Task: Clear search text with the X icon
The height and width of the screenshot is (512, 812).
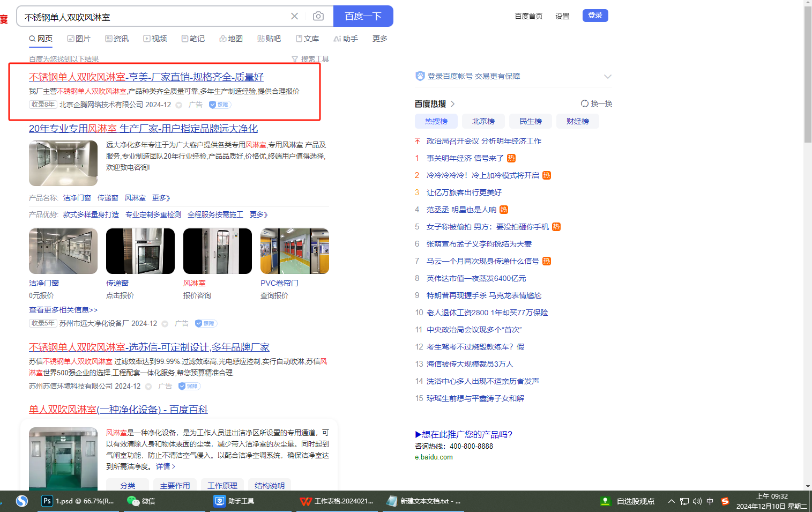Action: tap(294, 16)
